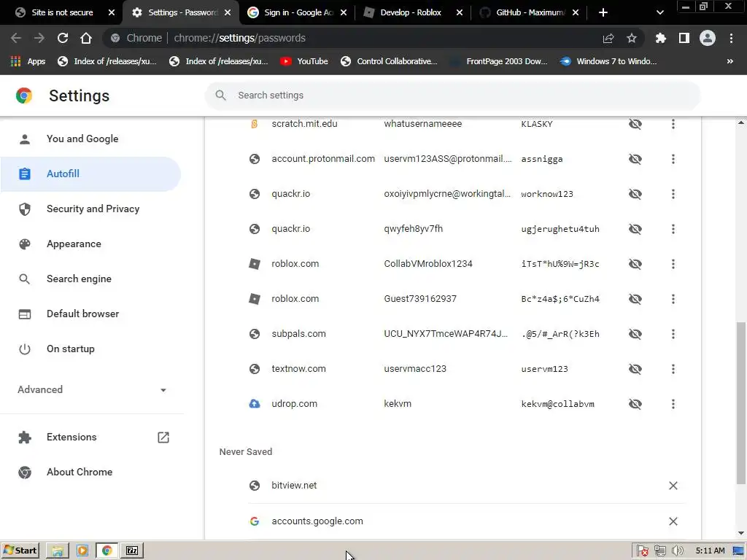Open YouTube bookmark
The image size is (747, 560).
tap(304, 61)
